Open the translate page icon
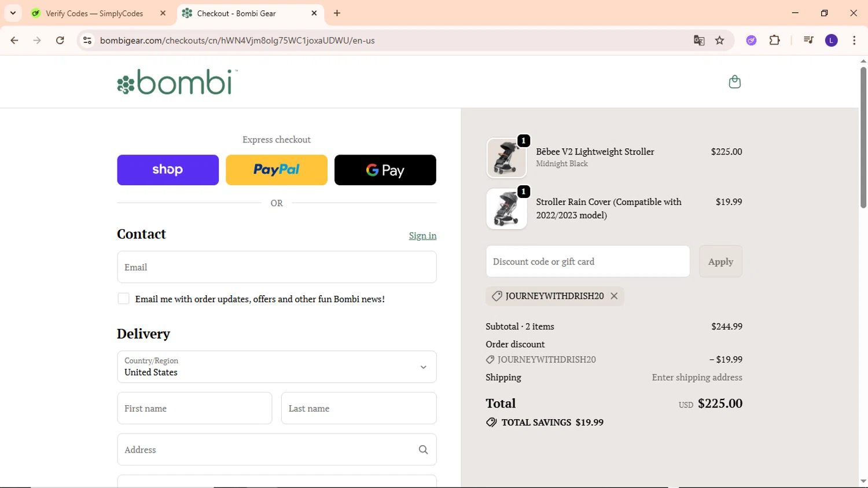Image resolution: width=868 pixels, height=488 pixels. (699, 41)
